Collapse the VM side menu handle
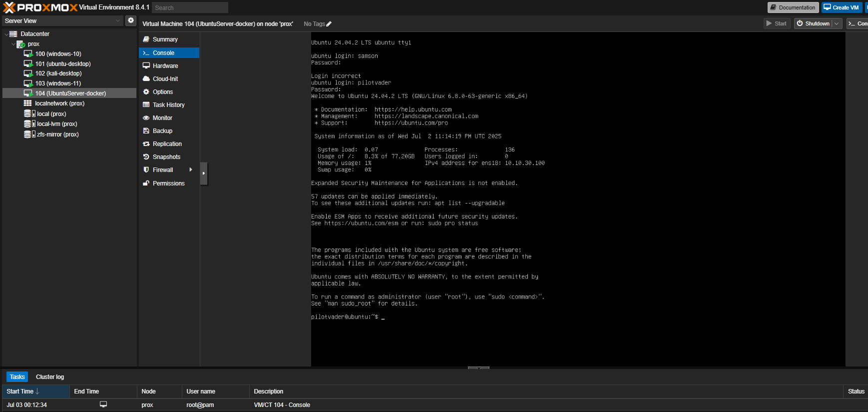The width and height of the screenshot is (868, 412). 204,173
